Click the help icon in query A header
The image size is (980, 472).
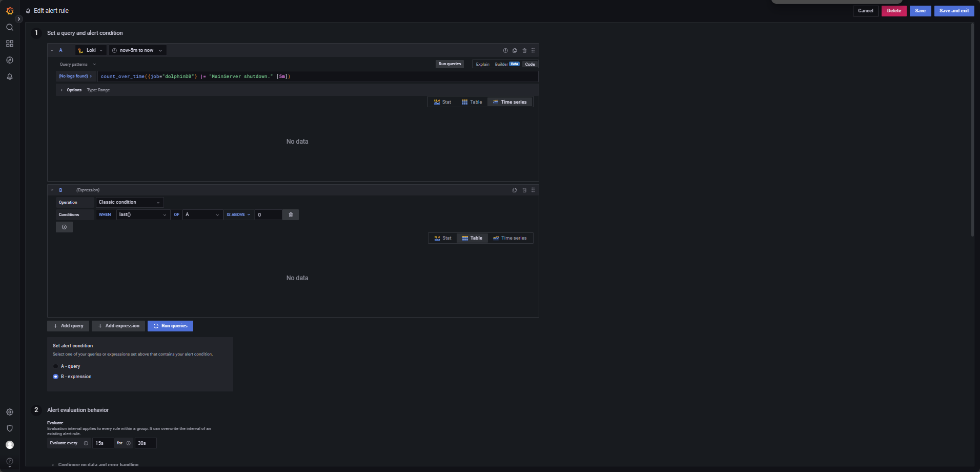pos(505,50)
